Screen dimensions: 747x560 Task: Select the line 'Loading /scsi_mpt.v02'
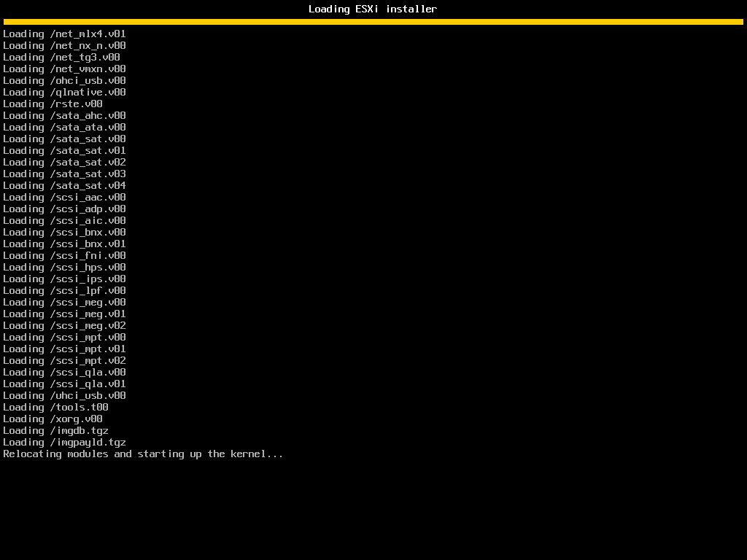click(64, 360)
